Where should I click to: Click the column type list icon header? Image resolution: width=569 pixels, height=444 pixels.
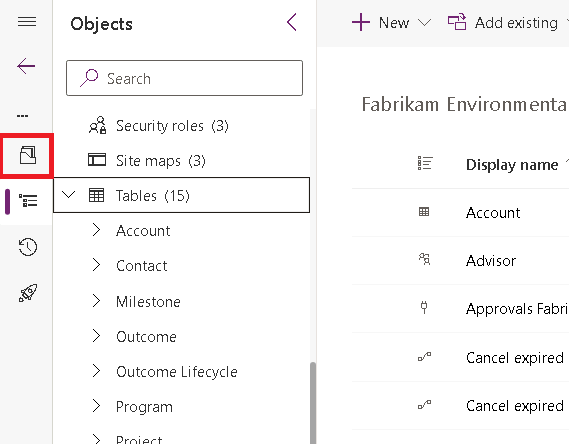point(425,163)
